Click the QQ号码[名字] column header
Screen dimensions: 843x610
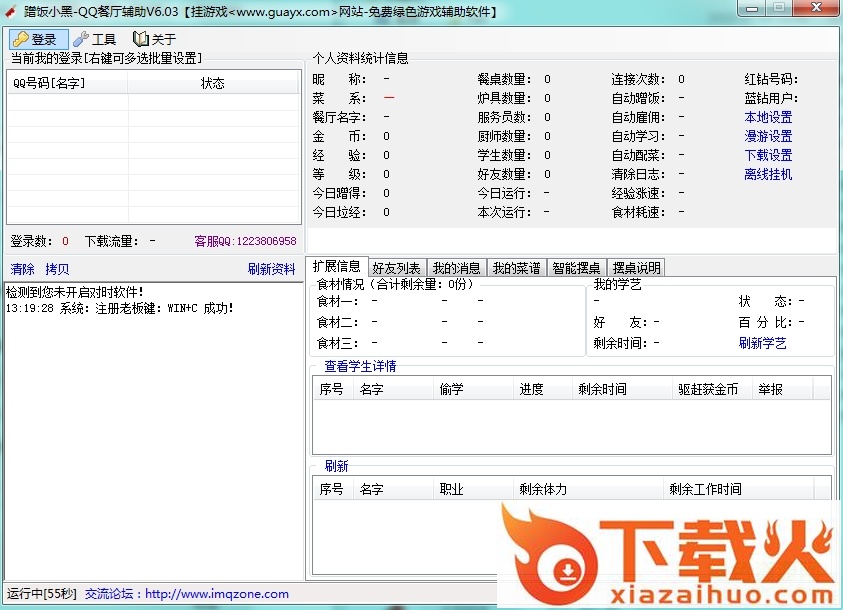[68, 83]
